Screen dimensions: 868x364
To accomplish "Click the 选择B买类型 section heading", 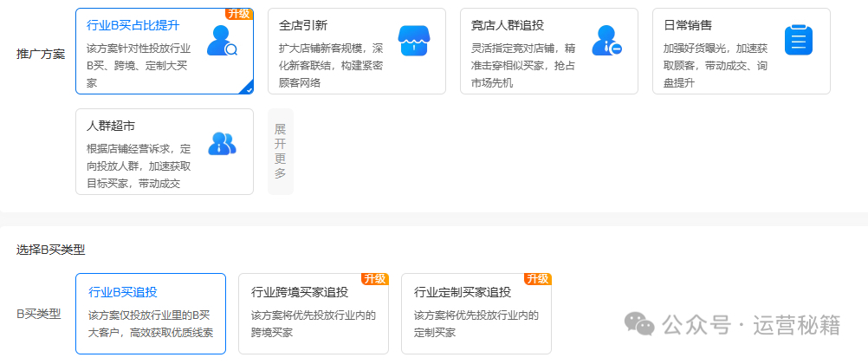I will pos(51,250).
